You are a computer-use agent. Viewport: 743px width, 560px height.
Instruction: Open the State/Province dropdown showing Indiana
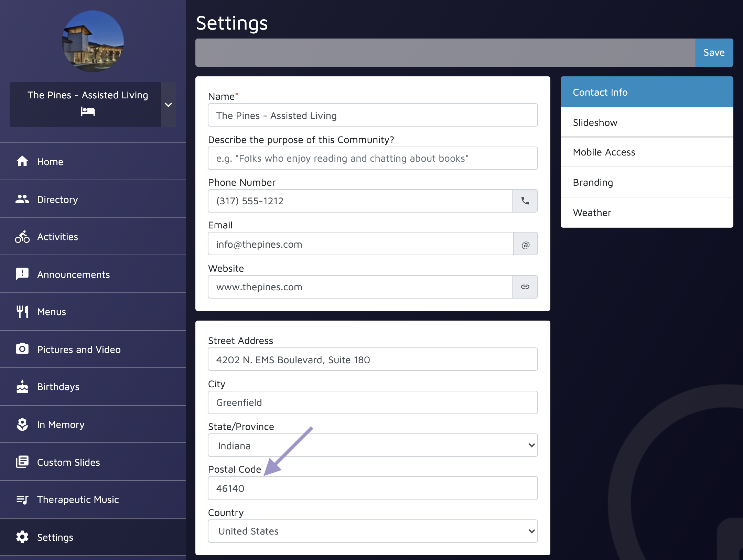coord(373,445)
